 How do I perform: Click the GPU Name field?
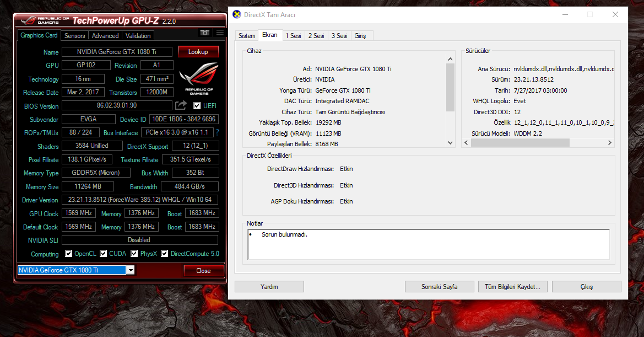[x=117, y=52]
